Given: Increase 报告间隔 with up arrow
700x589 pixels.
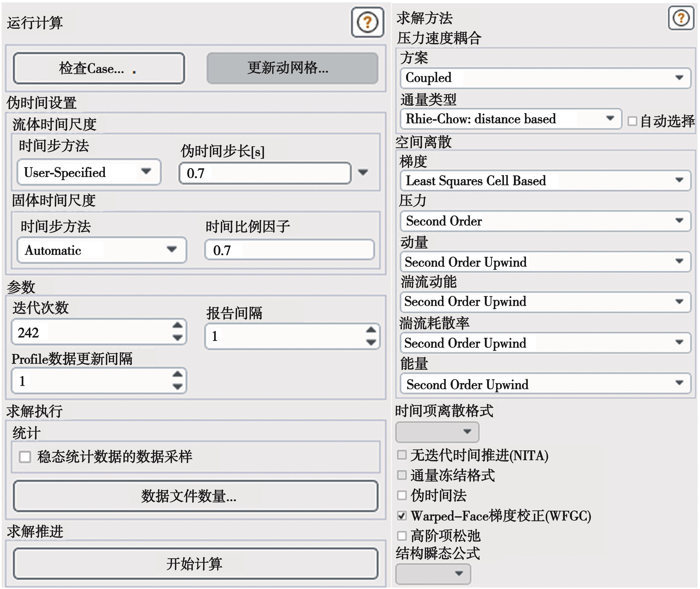Looking at the screenshot, I should pos(371,330).
